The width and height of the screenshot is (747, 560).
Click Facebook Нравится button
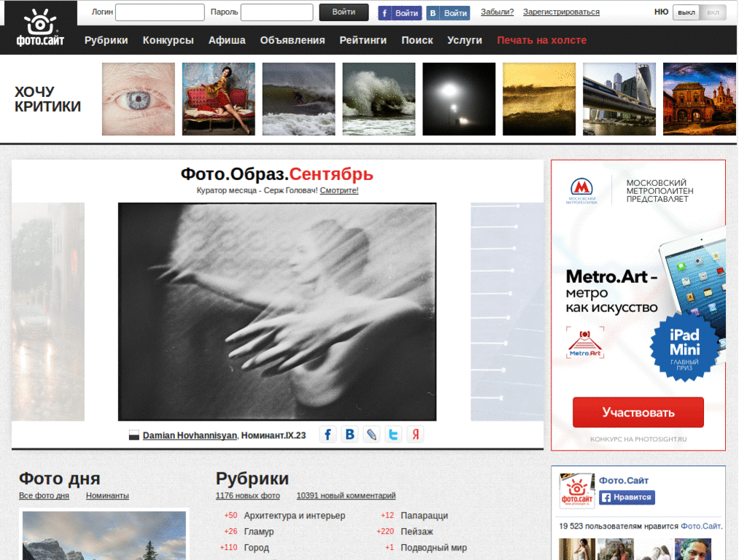point(627,497)
